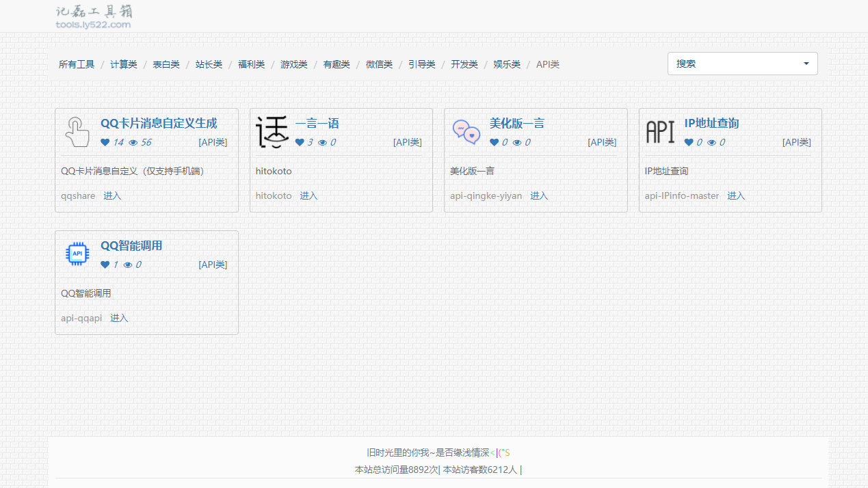Click the chat bubbles icon on 美化版一言 card

pyautogui.click(x=466, y=131)
